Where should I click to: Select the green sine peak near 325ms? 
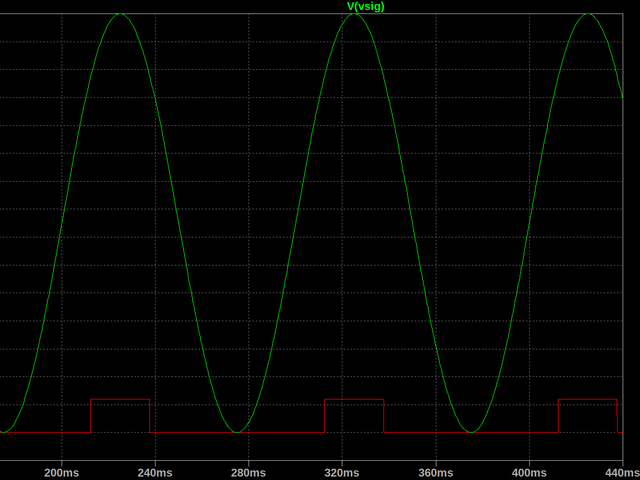point(353,14)
